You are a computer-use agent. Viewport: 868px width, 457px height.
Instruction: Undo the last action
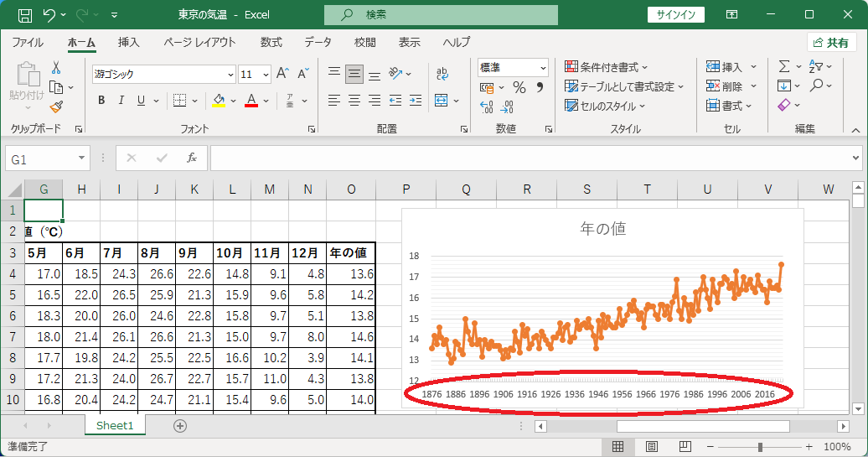tap(49, 15)
